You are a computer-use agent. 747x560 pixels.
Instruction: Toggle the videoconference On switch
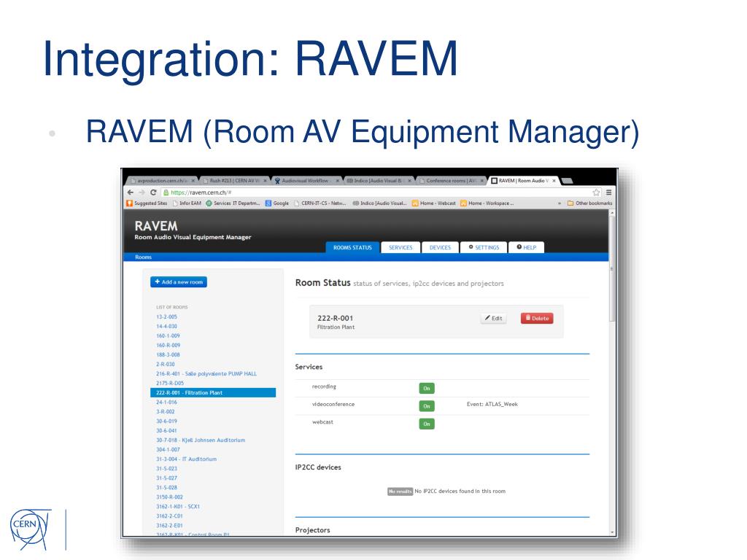pyautogui.click(x=427, y=406)
